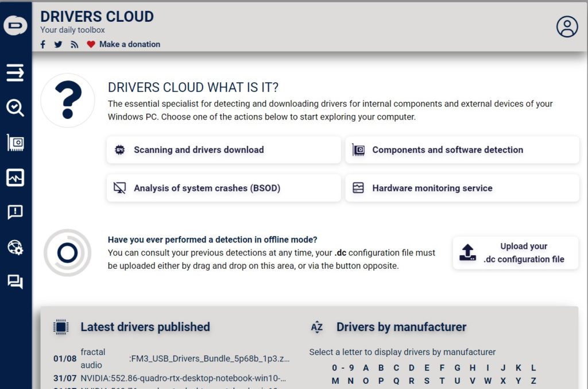This screenshot has width=588, height=389.
Task: Select the globe with gear sidebar icon
Action: point(15,247)
